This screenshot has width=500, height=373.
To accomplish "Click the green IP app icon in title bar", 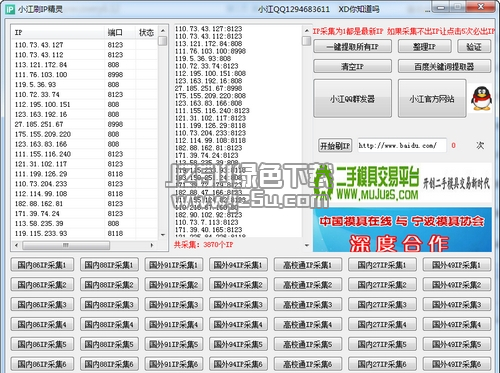I will point(10,9).
